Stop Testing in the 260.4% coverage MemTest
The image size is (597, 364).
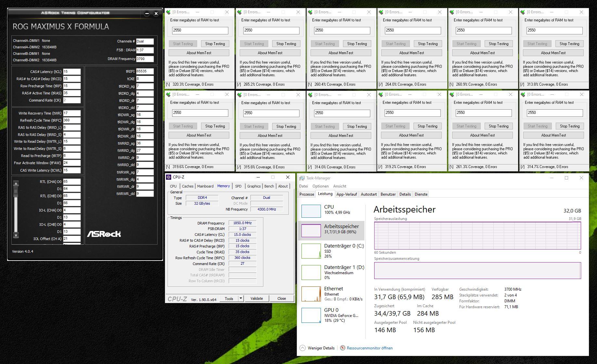(357, 44)
